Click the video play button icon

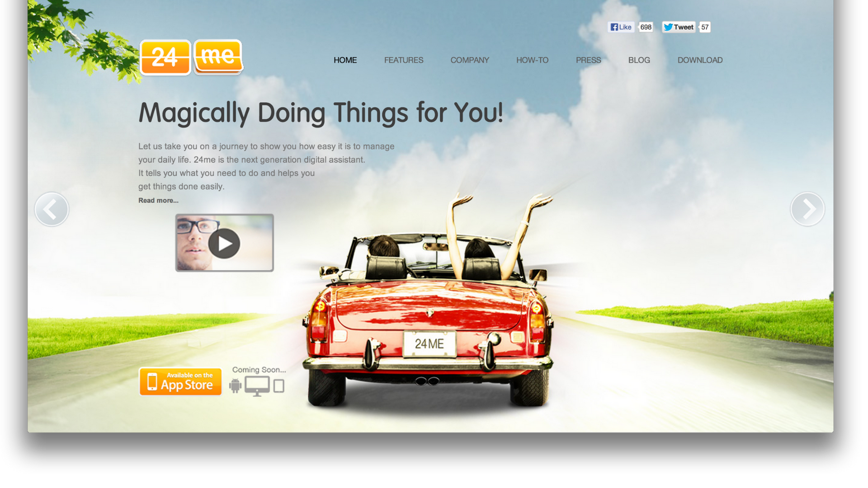(x=224, y=242)
